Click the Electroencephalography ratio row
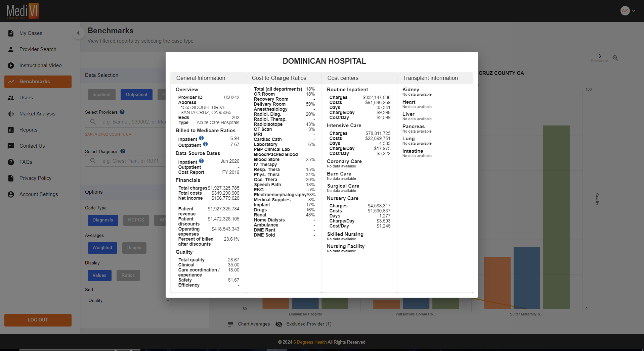Viewport: 644px width, 351px height. [x=285, y=195]
